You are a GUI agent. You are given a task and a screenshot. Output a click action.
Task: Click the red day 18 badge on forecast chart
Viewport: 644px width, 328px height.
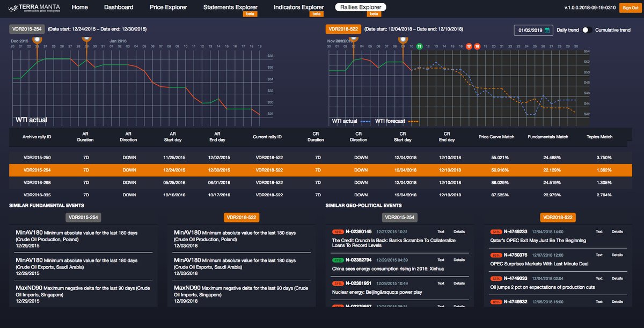(477, 47)
